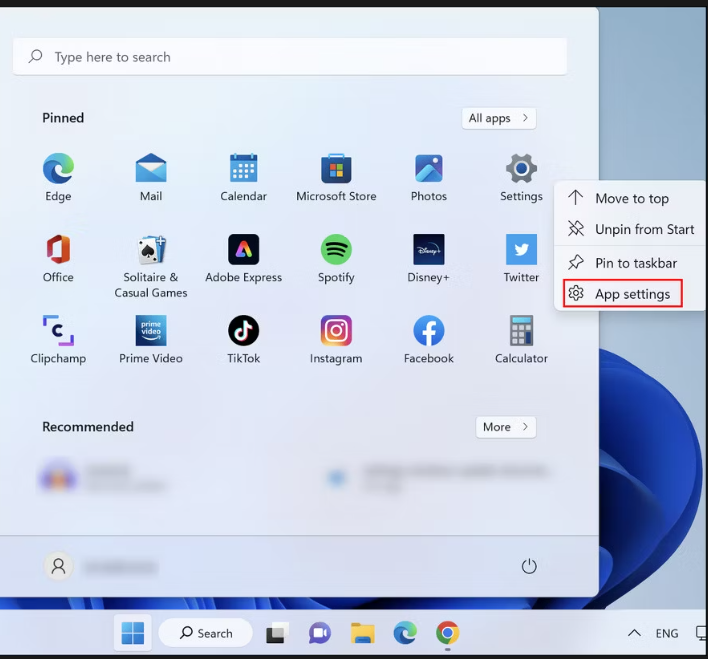Launch Disney+ from pinned apps
Viewport: 708px width, 659px height.
click(x=429, y=259)
